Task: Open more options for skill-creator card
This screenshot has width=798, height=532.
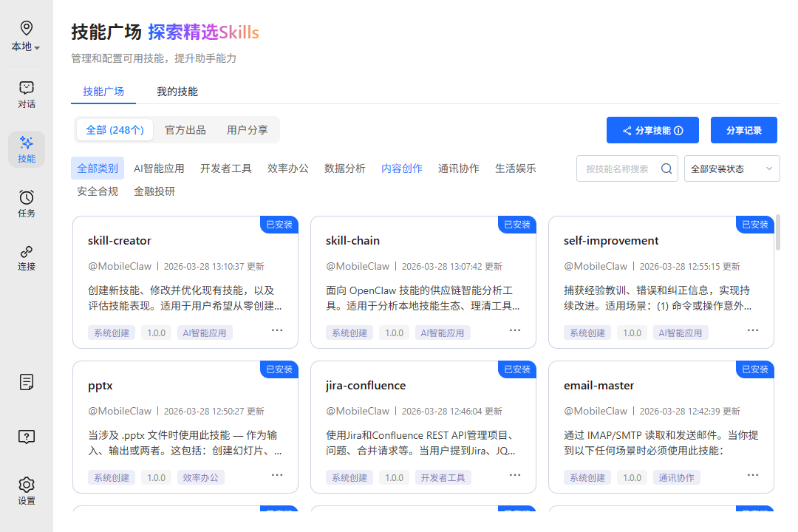Action: (277, 330)
